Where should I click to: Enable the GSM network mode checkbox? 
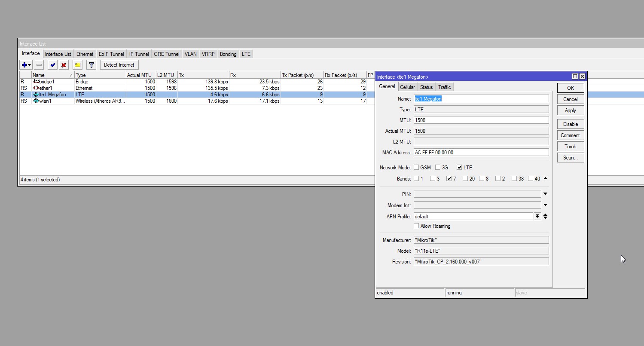(x=416, y=168)
